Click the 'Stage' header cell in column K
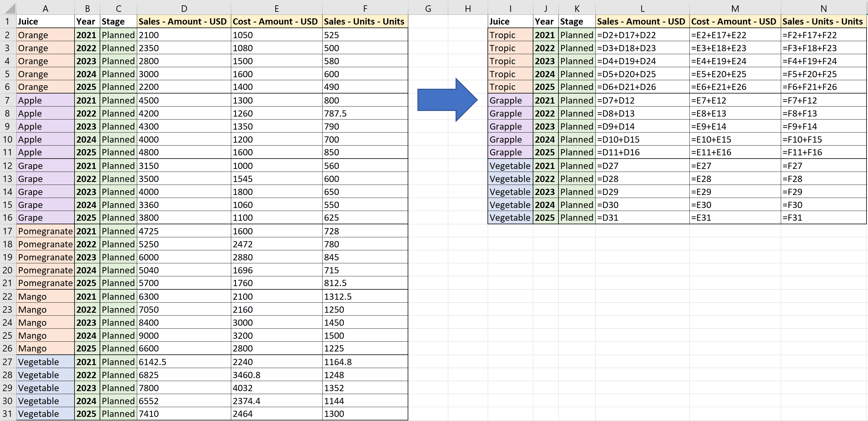The height and width of the screenshot is (421, 868). click(576, 21)
